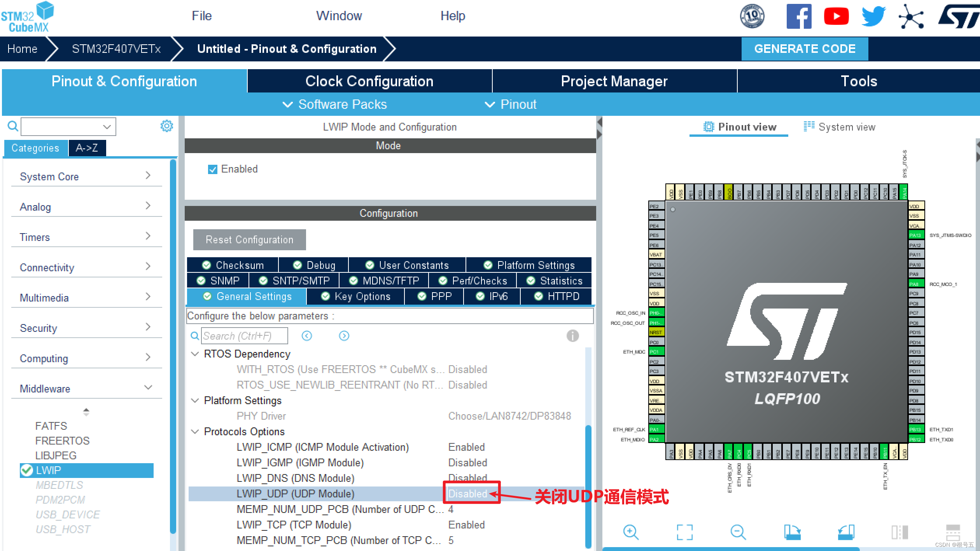980x551 pixels.
Task: Open the Key Options settings tab
Action: click(355, 296)
